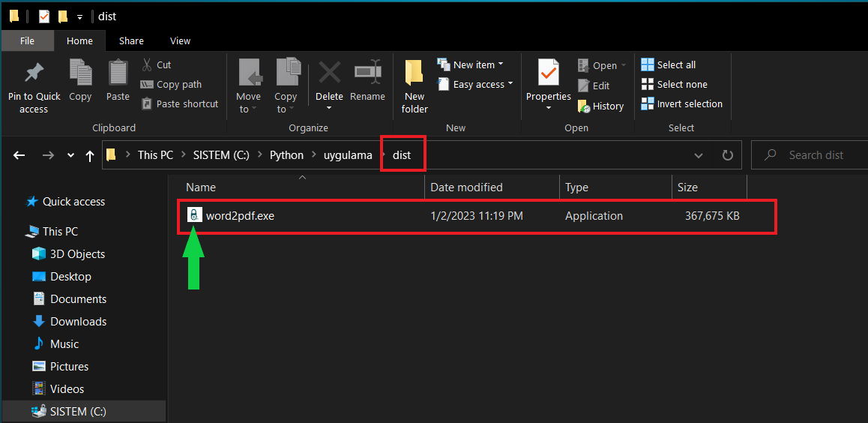Select the word2pdf.exe file
868x423 pixels.
240,216
